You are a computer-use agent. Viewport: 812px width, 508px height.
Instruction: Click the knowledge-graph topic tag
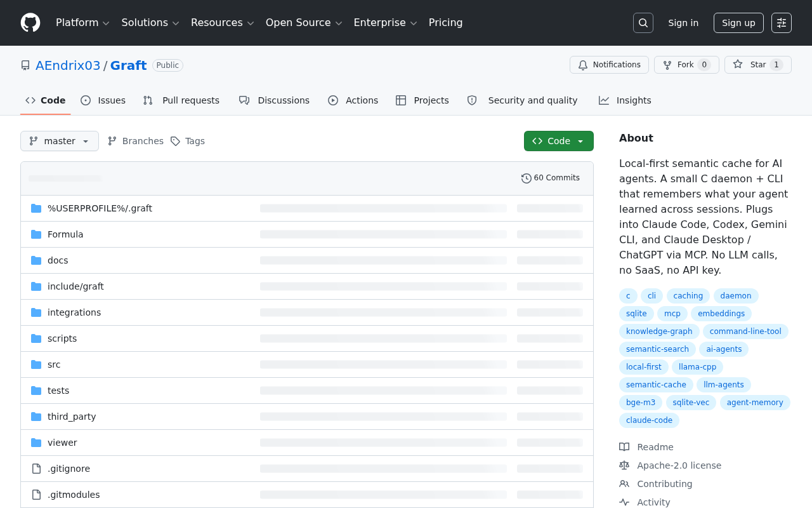point(659,331)
